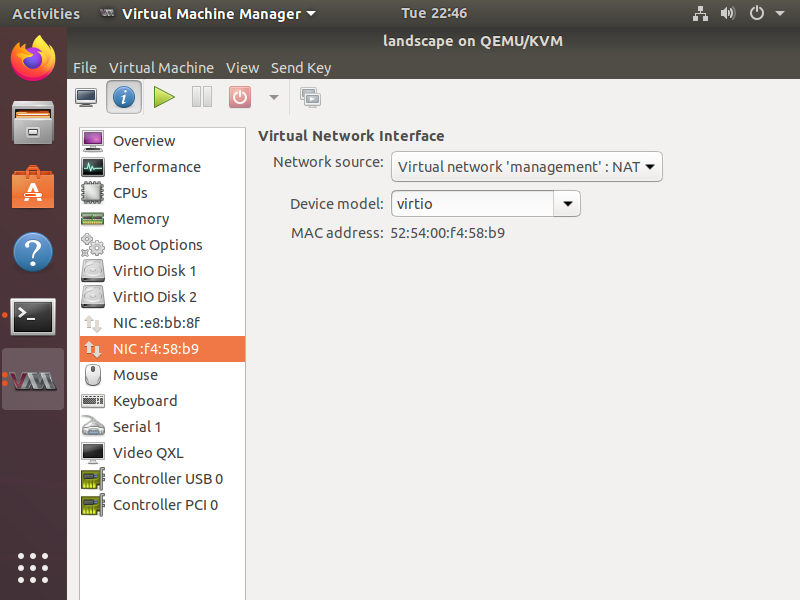Open Terminal from the dock

pyautogui.click(x=33, y=317)
